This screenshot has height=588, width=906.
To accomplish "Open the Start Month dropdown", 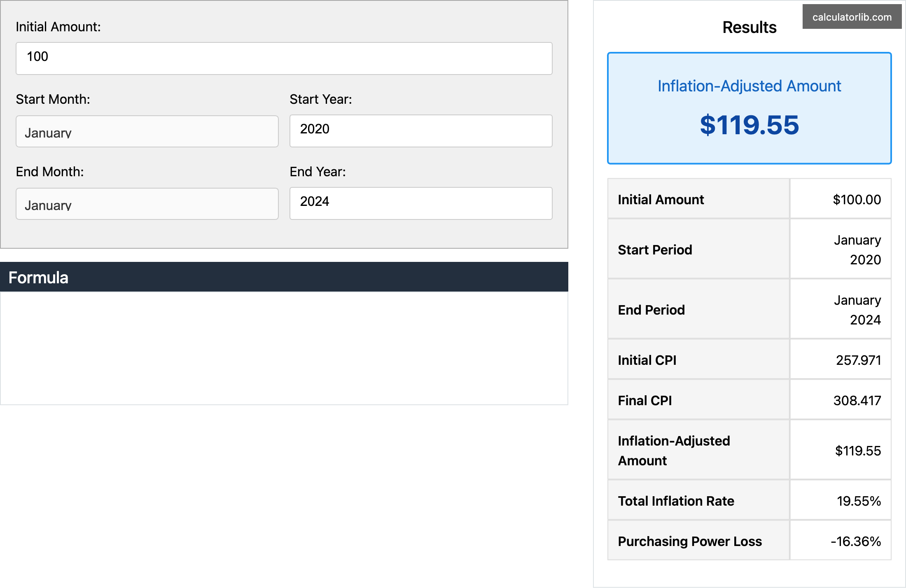I will click(147, 131).
